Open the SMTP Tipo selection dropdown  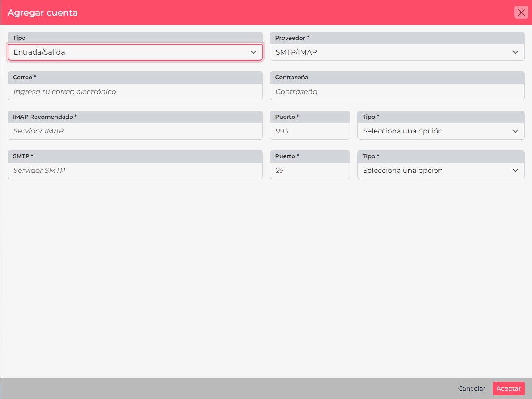[441, 171]
